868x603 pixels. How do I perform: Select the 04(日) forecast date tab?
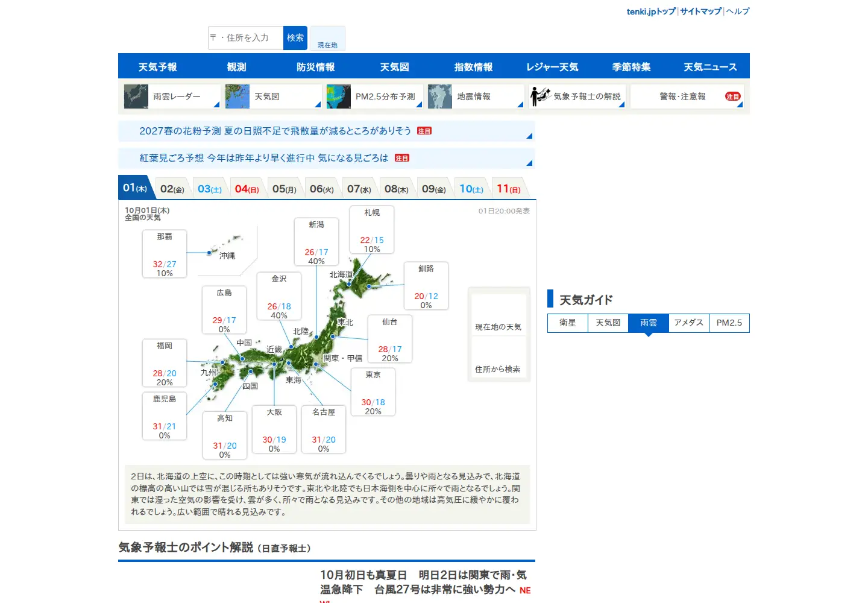(x=247, y=189)
